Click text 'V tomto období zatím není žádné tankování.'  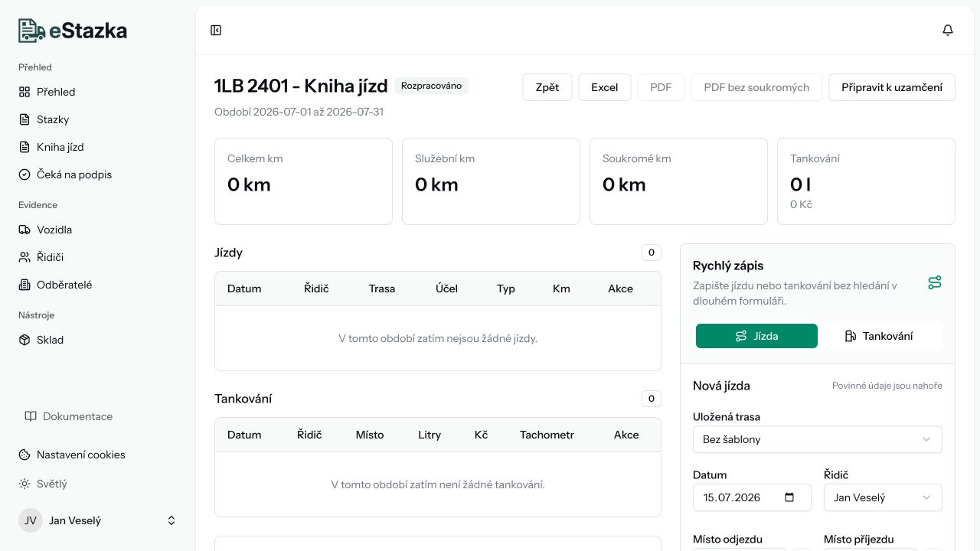pyautogui.click(x=438, y=484)
